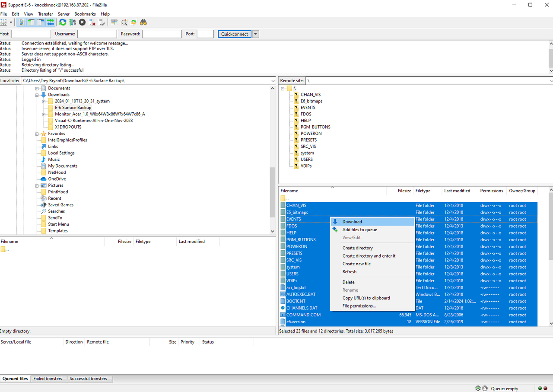
Task: Focus the Port input field
Action: (x=205, y=34)
